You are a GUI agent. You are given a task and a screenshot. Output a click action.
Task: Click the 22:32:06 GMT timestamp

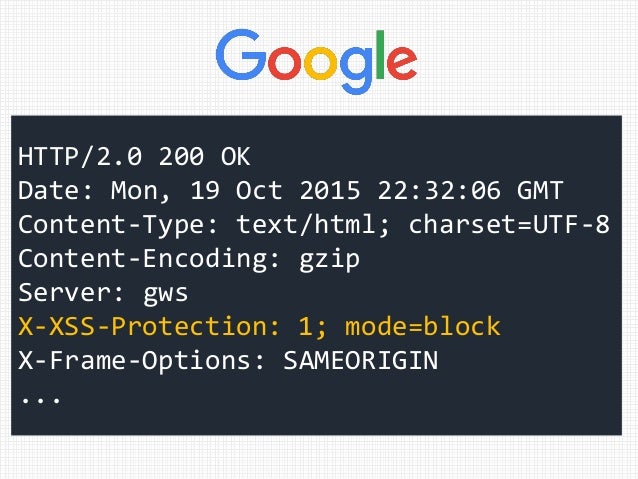point(471,190)
